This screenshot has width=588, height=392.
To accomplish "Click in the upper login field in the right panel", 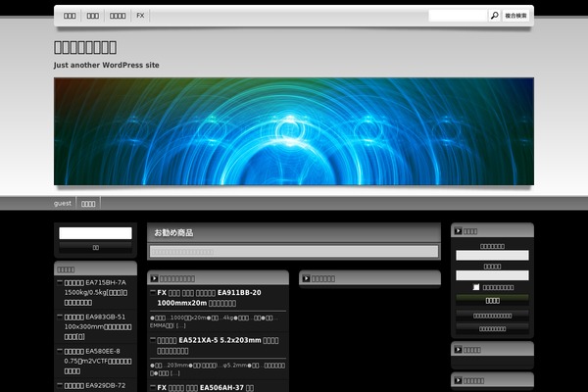I will 492,255.
